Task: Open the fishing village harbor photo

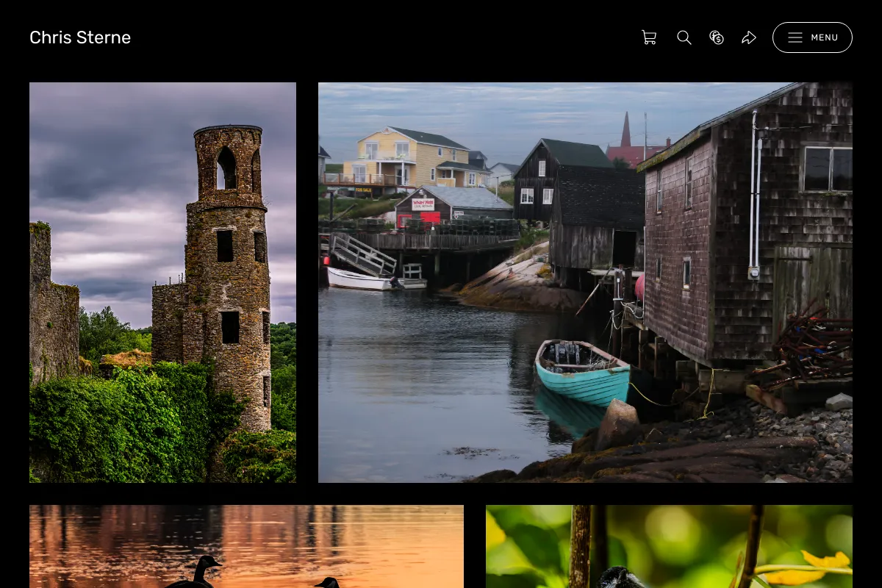Action: pos(585,282)
